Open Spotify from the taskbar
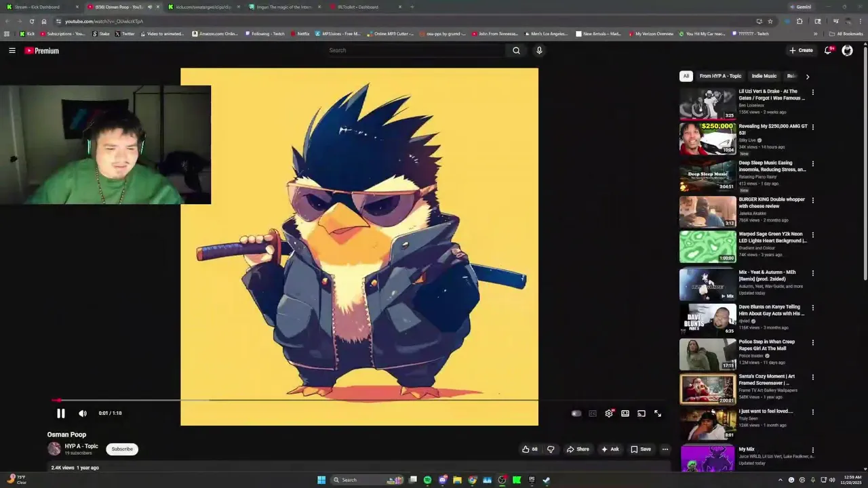 (x=427, y=480)
